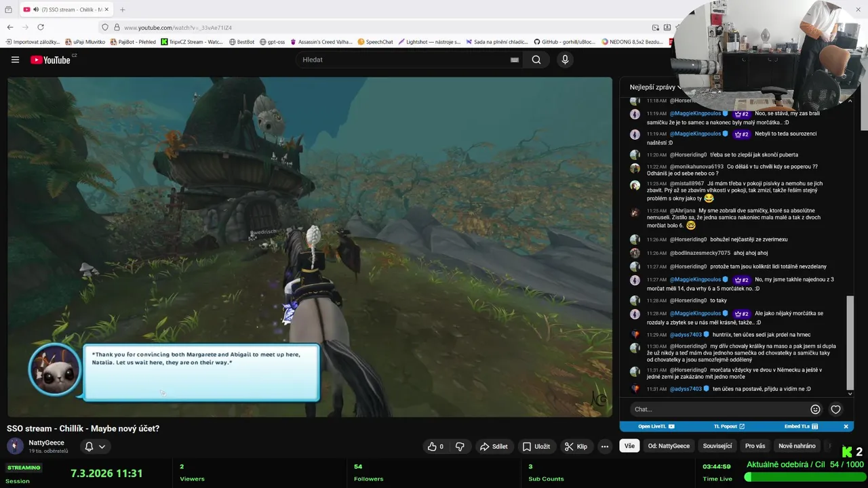The width and height of the screenshot is (868, 488).
Task: Click chat username @bodlinazesmecky7075
Action: coord(700,253)
